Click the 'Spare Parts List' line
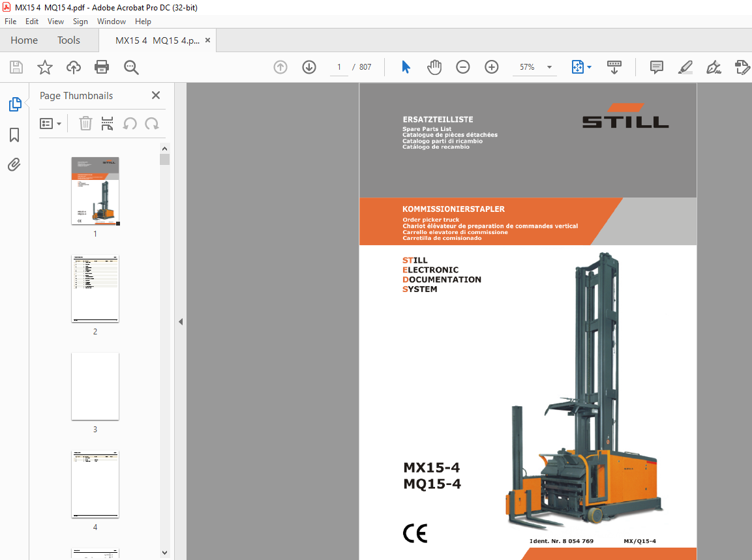 coord(427,129)
